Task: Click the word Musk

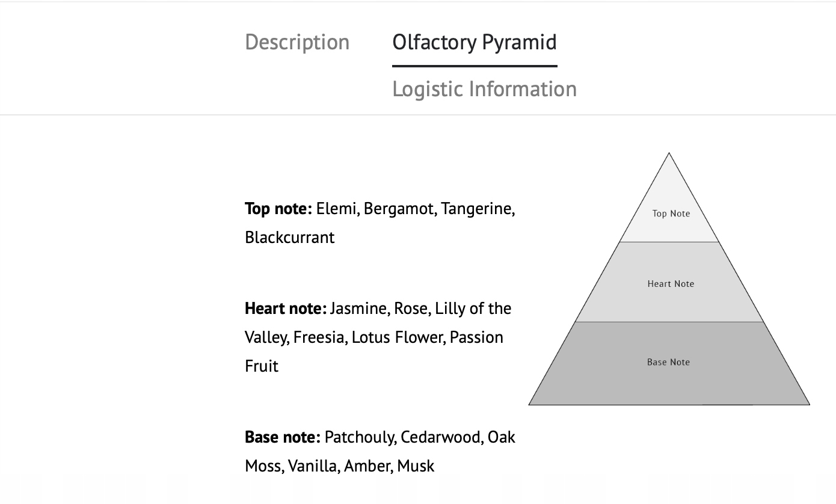Action: [416, 466]
